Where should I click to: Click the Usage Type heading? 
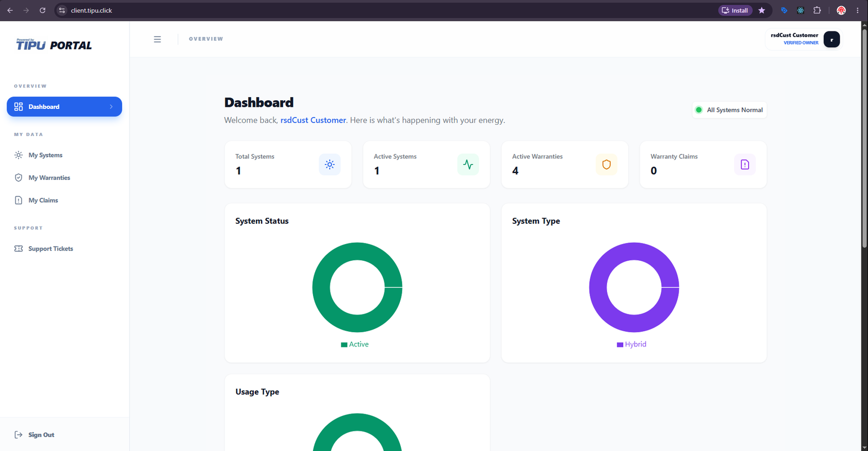click(x=257, y=392)
